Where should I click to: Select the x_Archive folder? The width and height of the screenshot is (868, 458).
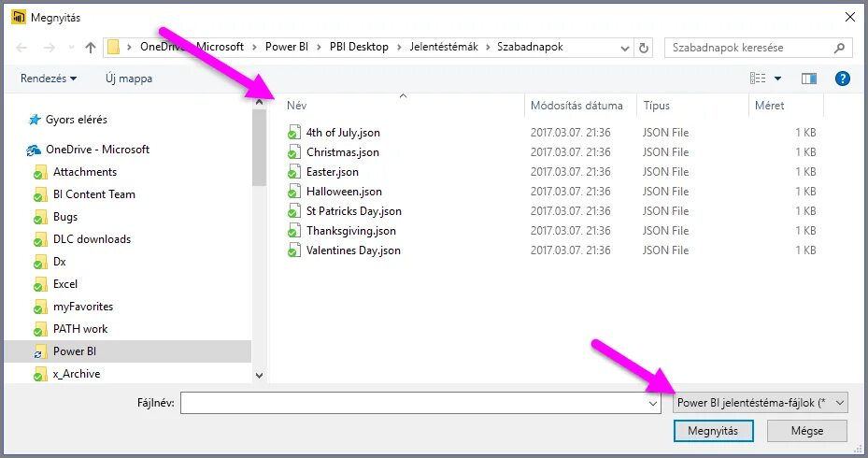pos(77,374)
